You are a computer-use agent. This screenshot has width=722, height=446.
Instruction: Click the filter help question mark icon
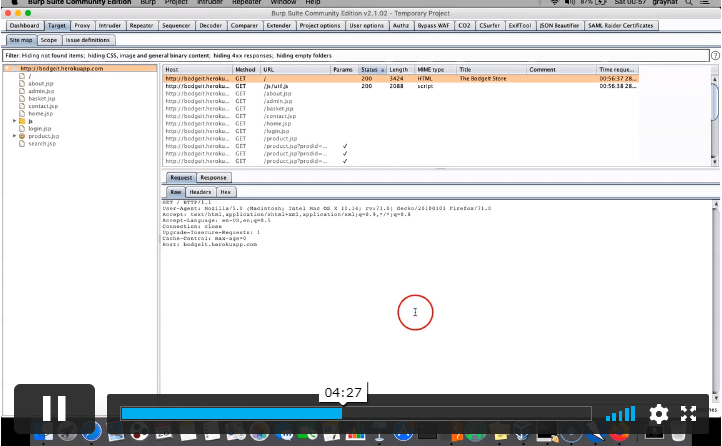tap(715, 56)
